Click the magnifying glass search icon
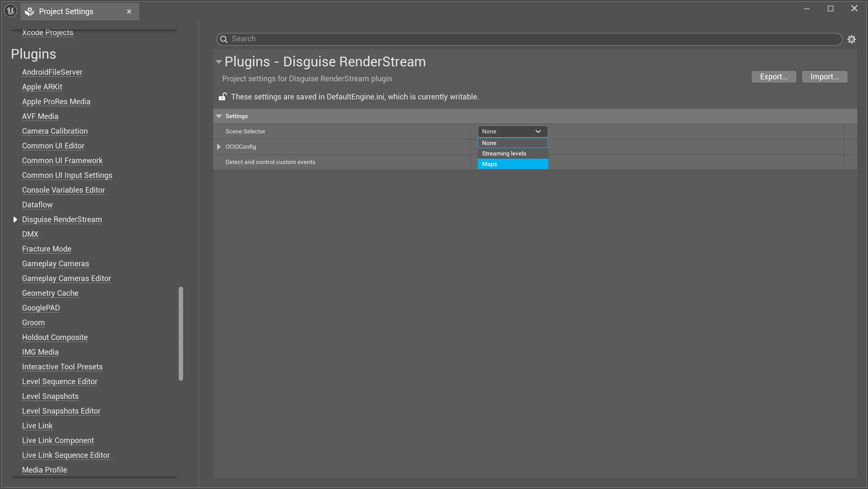 [224, 39]
